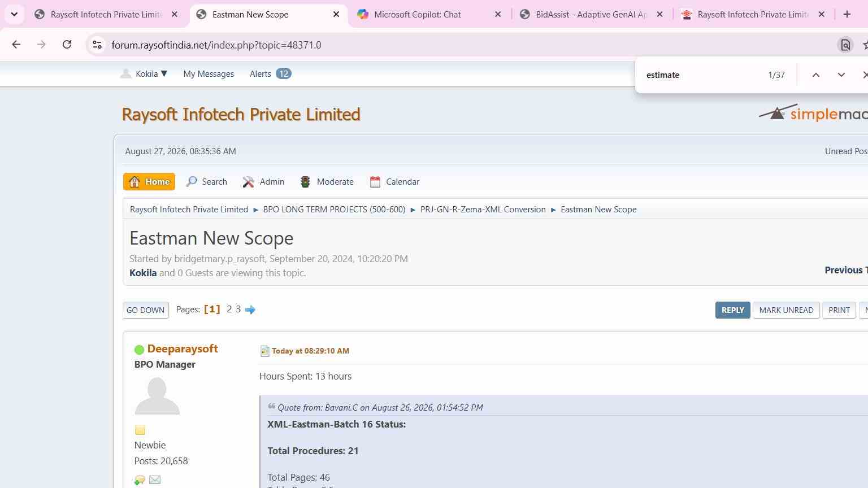The width and height of the screenshot is (868, 488).
Task: Go back with the browser back arrow
Action: [16, 45]
